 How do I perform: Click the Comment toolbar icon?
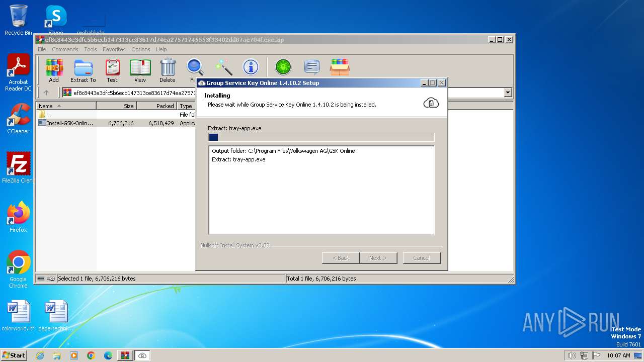tap(312, 67)
